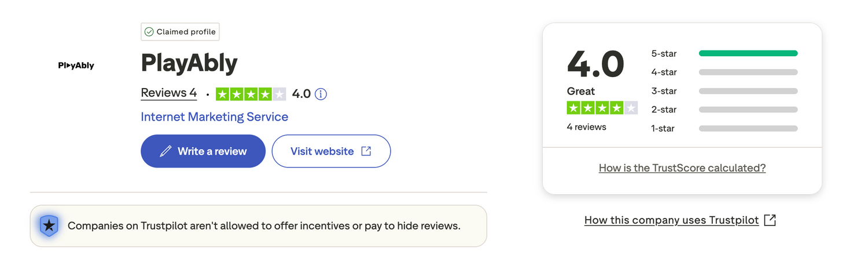Click the Claimed profile checkmark icon
This screenshot has width=868, height=266.
click(149, 32)
